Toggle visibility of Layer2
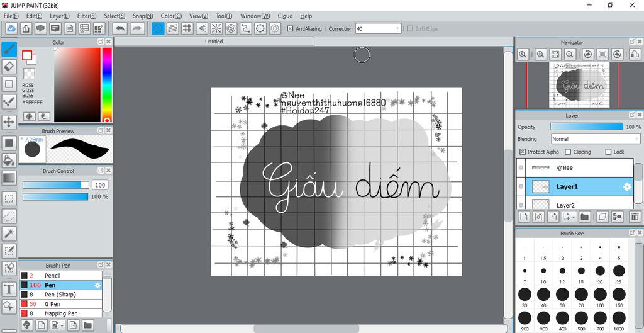This screenshot has width=644, height=333. click(x=521, y=205)
